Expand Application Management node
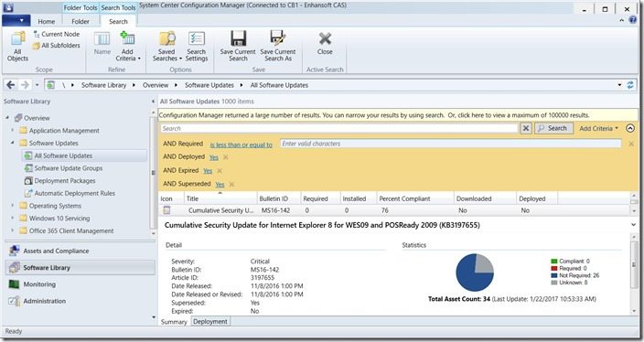Image resolution: width=644 pixels, height=342 pixels. (x=13, y=130)
